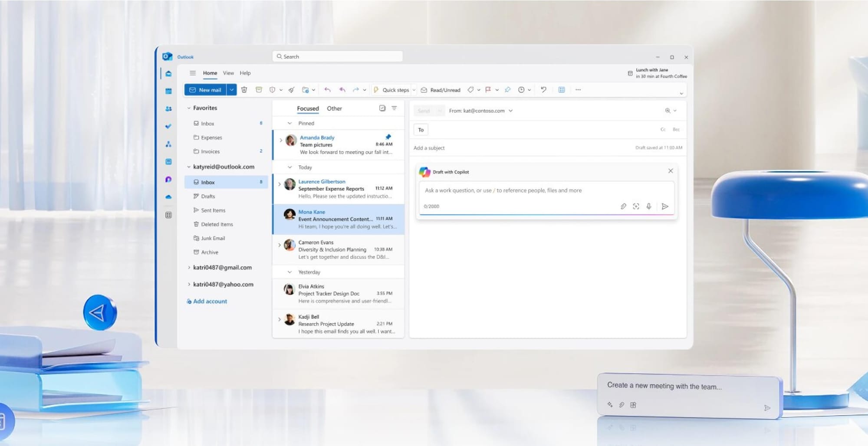Open the From address dropdown

(x=511, y=111)
